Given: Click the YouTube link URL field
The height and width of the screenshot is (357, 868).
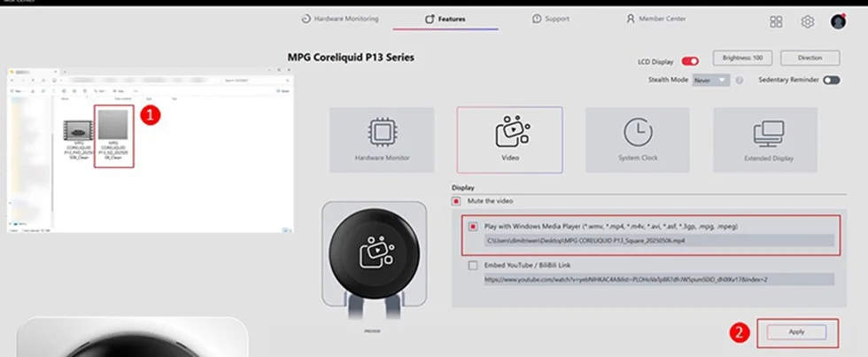Looking at the screenshot, I should [x=659, y=280].
